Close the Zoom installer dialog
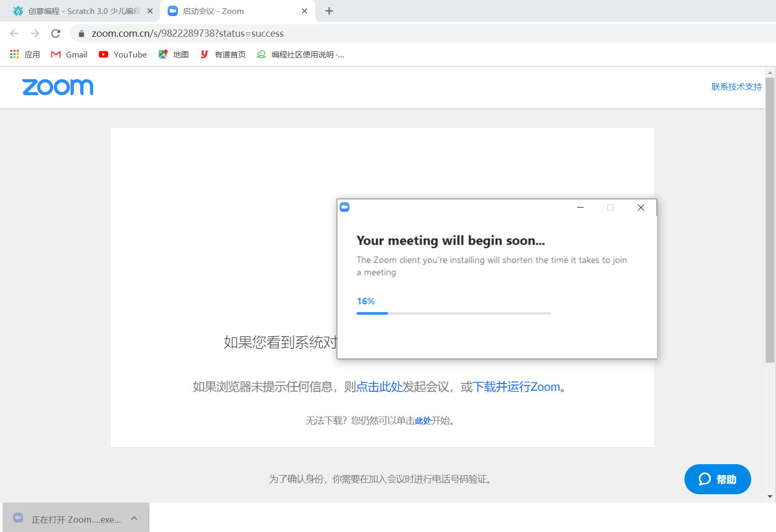Image resolution: width=776 pixels, height=532 pixels. pos(641,208)
